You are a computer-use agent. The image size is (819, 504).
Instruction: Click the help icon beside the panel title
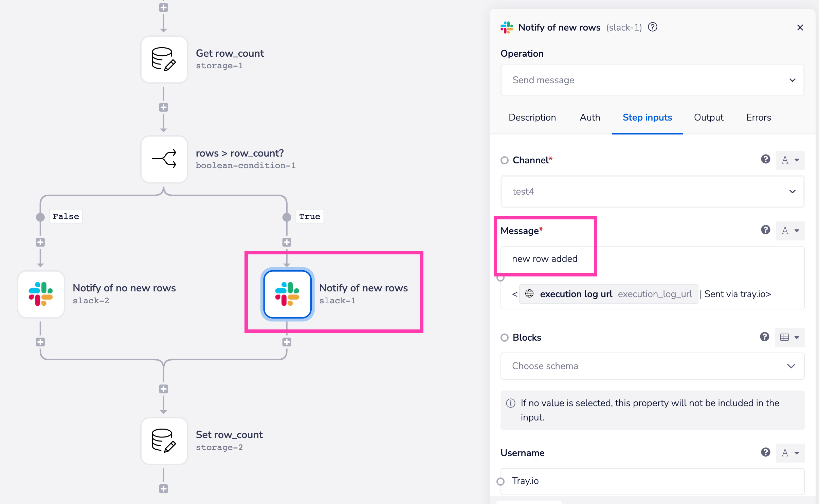[652, 27]
